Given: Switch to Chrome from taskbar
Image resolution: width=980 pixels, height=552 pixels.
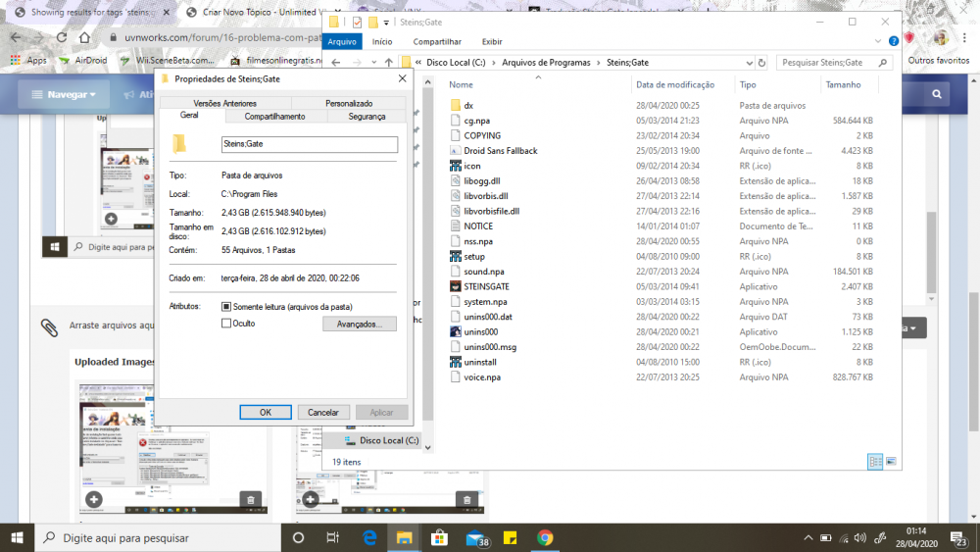Looking at the screenshot, I should [x=545, y=537].
